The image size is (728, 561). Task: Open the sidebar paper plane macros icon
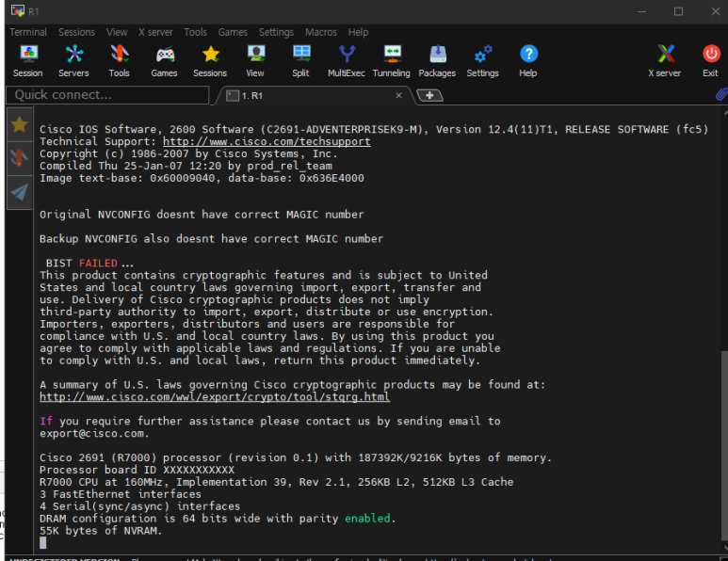tap(20, 192)
